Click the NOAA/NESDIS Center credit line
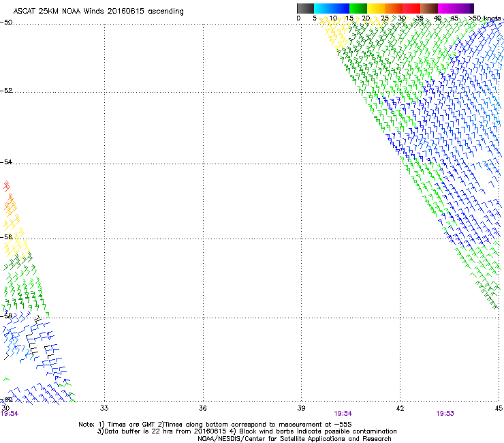This screenshot has width=504, height=443. [294, 439]
